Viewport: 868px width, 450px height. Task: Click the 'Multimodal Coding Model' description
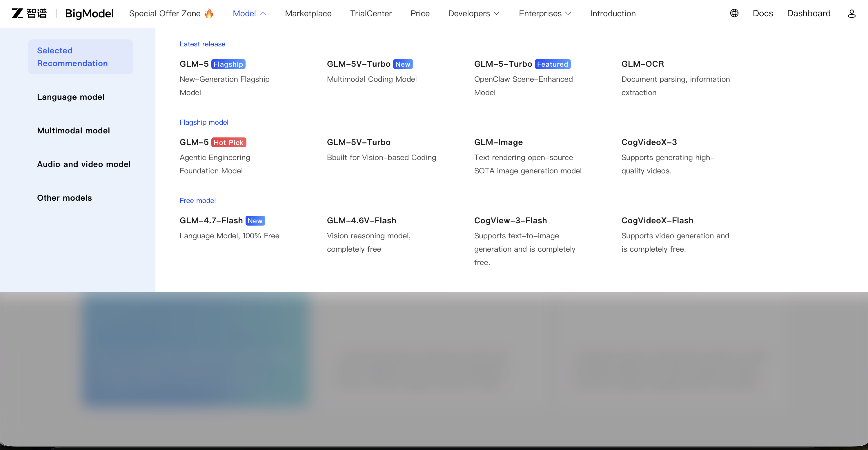pos(372,79)
